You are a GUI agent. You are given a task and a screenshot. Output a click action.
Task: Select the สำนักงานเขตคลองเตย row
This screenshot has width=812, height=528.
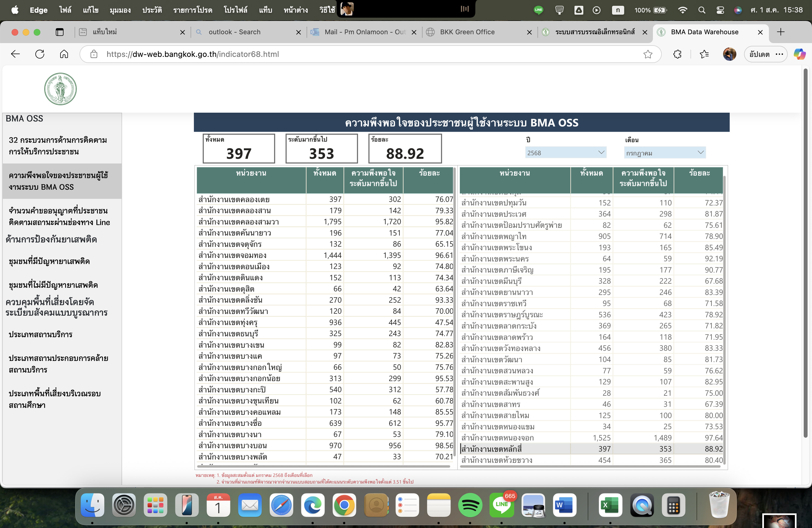[x=325, y=199]
